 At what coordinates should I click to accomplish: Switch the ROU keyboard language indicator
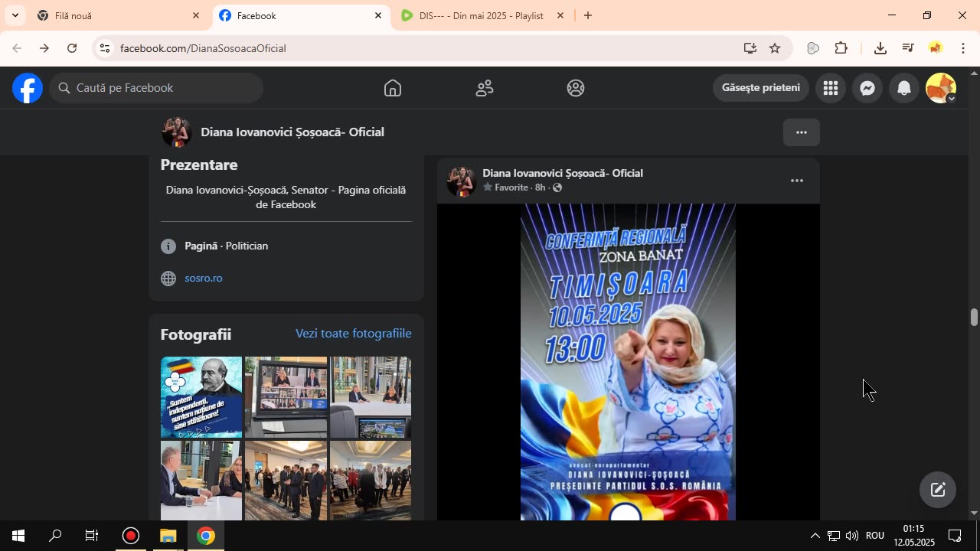[875, 536]
